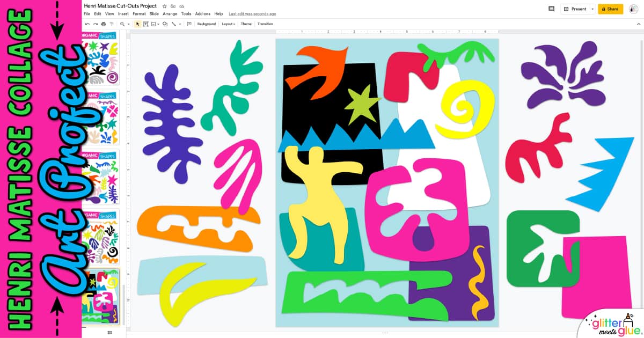
Task: Select the arrow selection tool
Action: [x=137, y=24]
